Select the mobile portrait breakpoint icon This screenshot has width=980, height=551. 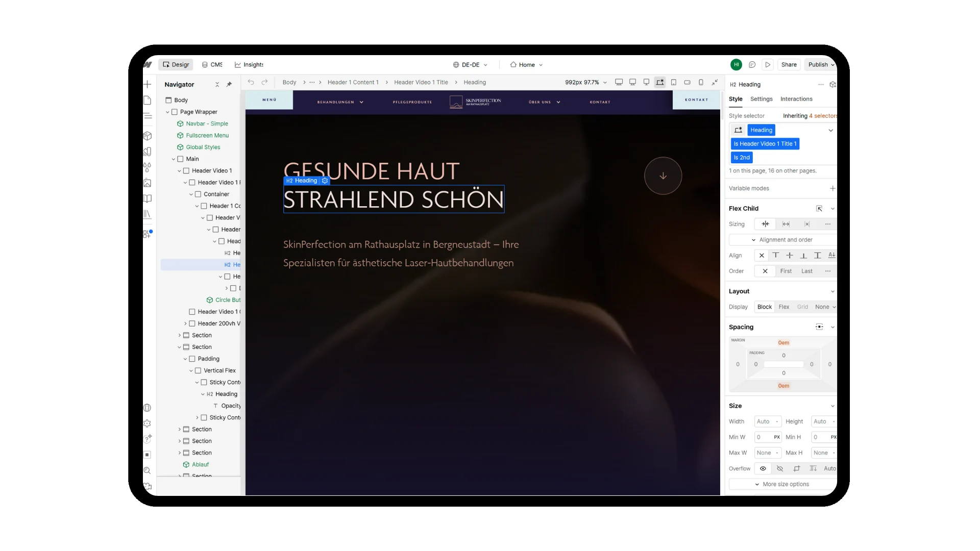coord(701,82)
